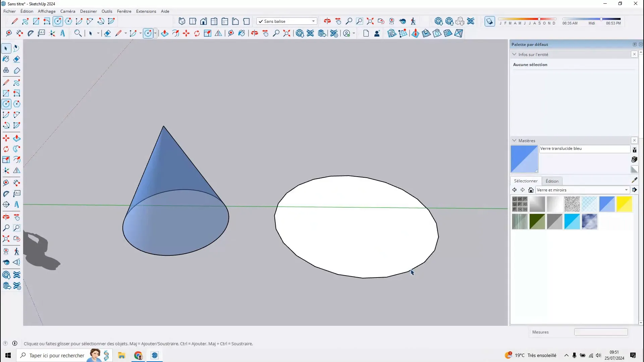Click the Sélectionner button in Matières
The width and height of the screenshot is (644, 362).
pos(526,180)
